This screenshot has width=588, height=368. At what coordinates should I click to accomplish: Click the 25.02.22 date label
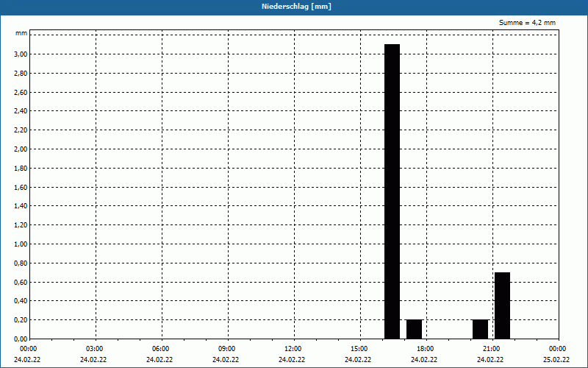pos(556,360)
